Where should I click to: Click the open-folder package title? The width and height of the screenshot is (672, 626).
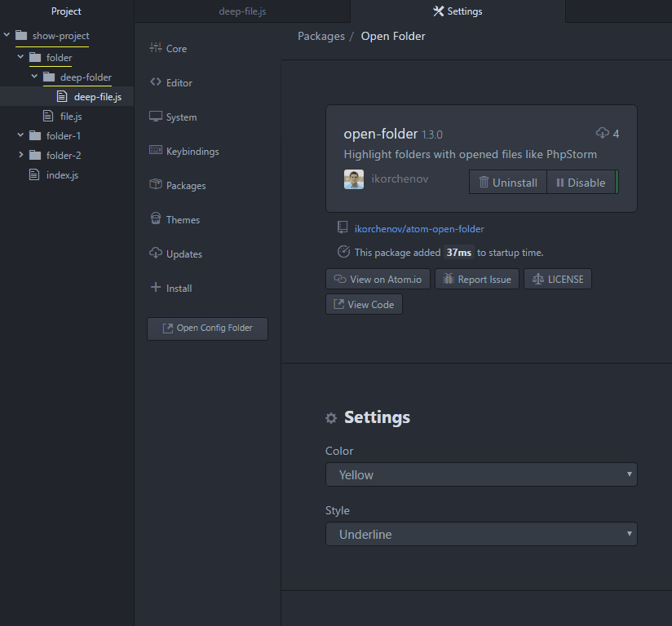381,134
